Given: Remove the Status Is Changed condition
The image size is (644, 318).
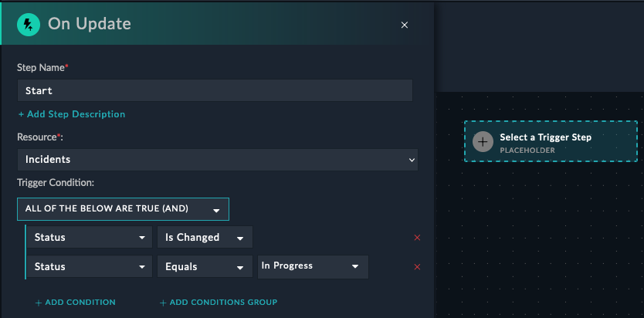Looking at the screenshot, I should [417, 238].
